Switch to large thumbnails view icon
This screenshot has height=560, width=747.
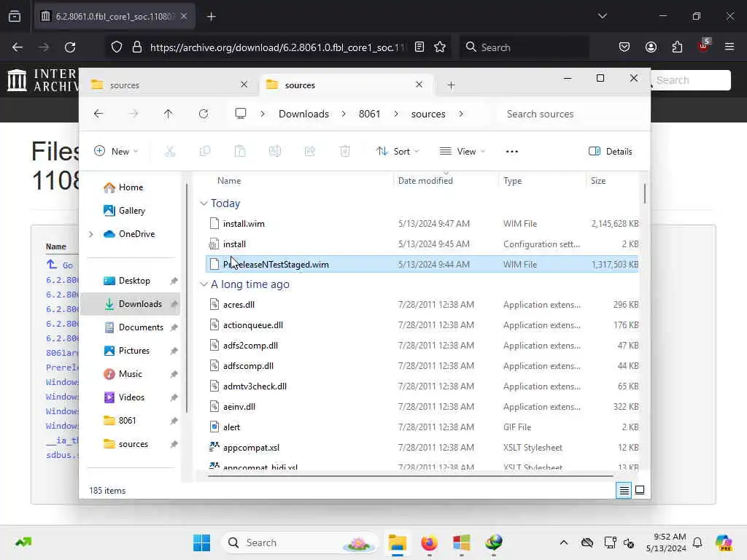pos(640,490)
